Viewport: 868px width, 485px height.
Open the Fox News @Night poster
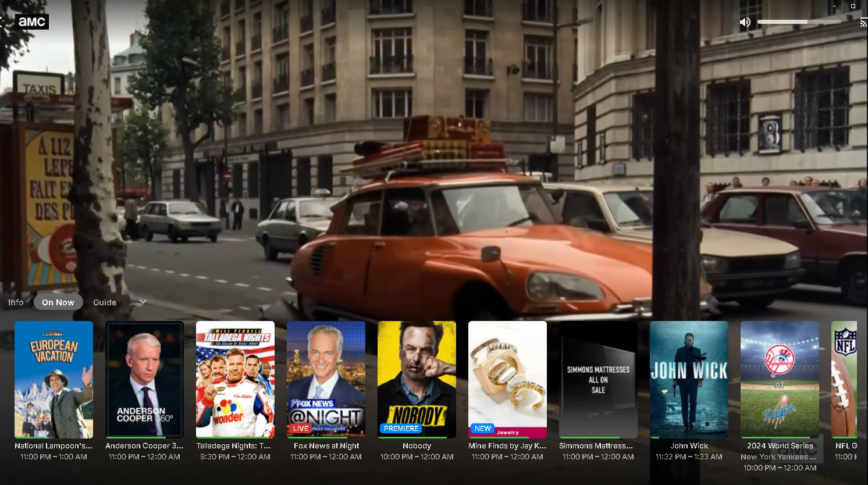(x=326, y=379)
